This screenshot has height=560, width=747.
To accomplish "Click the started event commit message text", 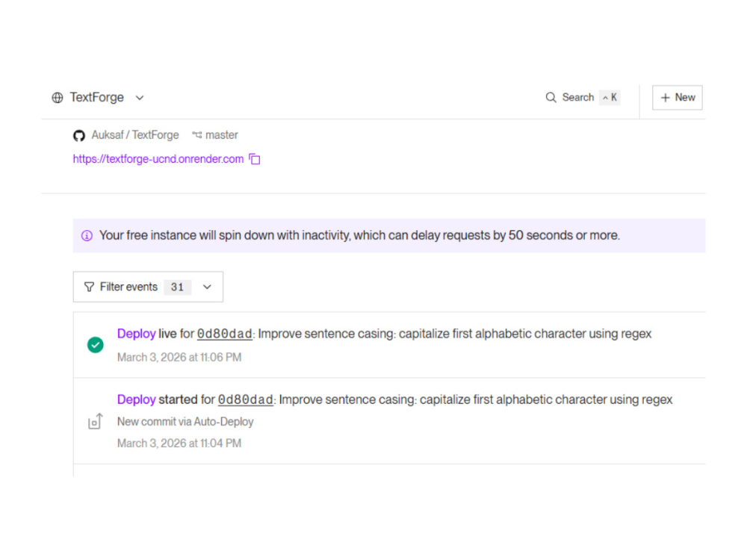I will coord(475,399).
